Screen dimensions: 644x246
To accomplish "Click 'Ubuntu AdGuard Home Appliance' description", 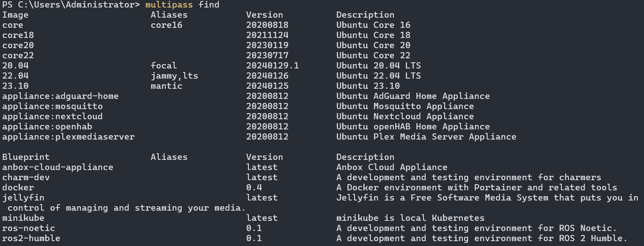I will tap(413, 96).
